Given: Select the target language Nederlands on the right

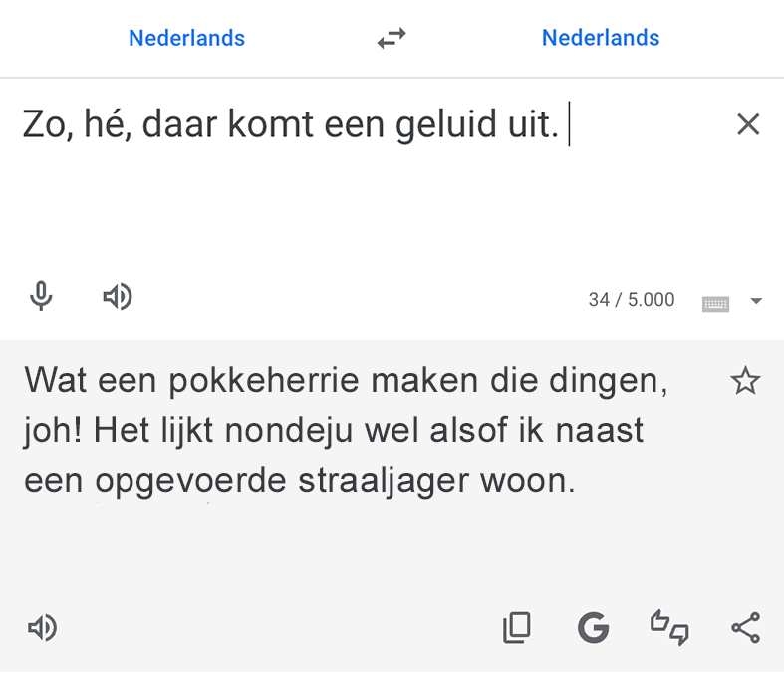Looking at the screenshot, I should pyautogui.click(x=601, y=39).
